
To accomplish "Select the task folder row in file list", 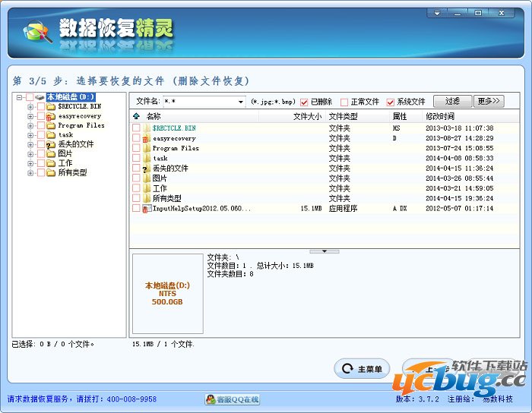I will 324,158.
